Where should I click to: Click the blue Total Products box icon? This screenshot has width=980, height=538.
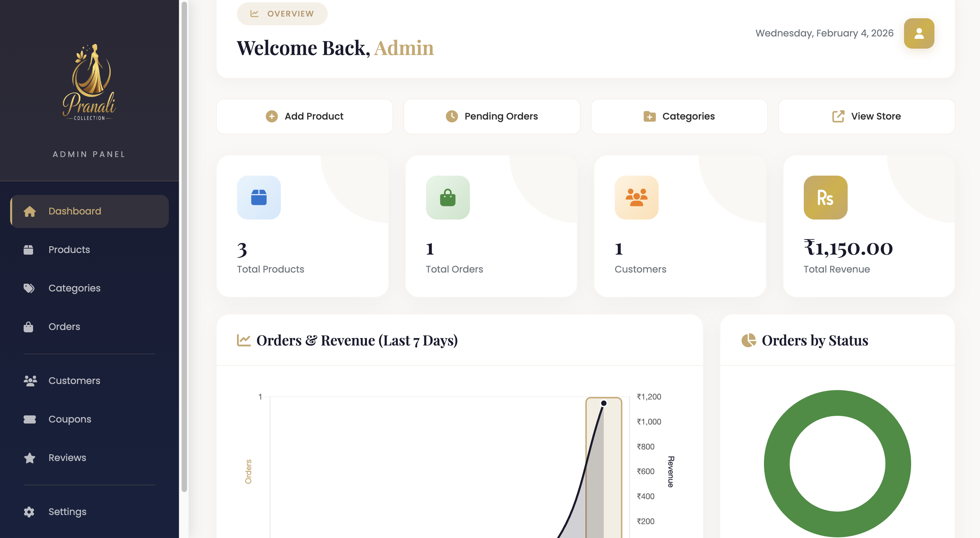point(259,198)
